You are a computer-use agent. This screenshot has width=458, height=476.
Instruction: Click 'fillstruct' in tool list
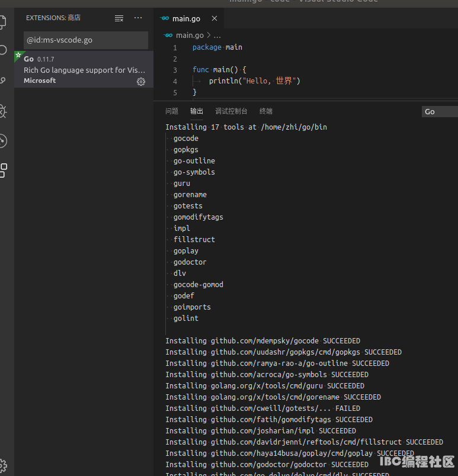click(x=194, y=240)
